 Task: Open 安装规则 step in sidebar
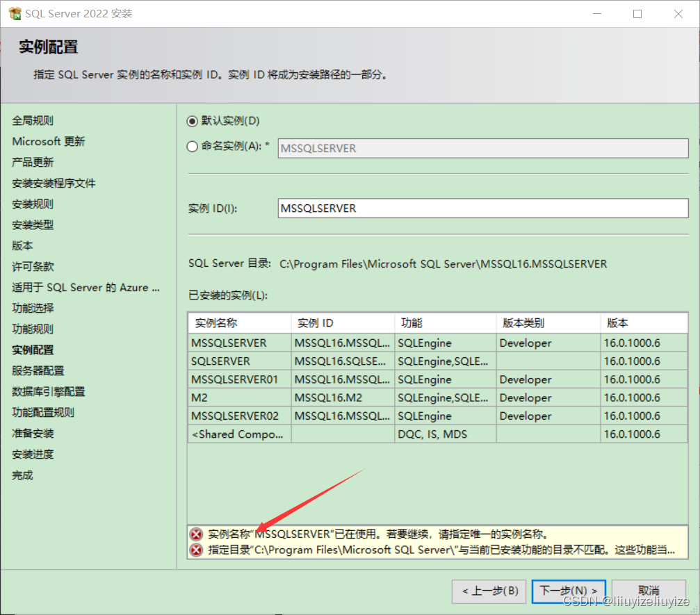point(33,204)
